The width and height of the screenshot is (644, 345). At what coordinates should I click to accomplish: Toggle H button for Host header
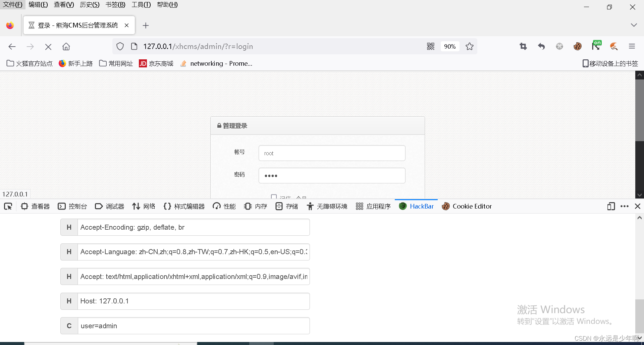[x=69, y=301]
